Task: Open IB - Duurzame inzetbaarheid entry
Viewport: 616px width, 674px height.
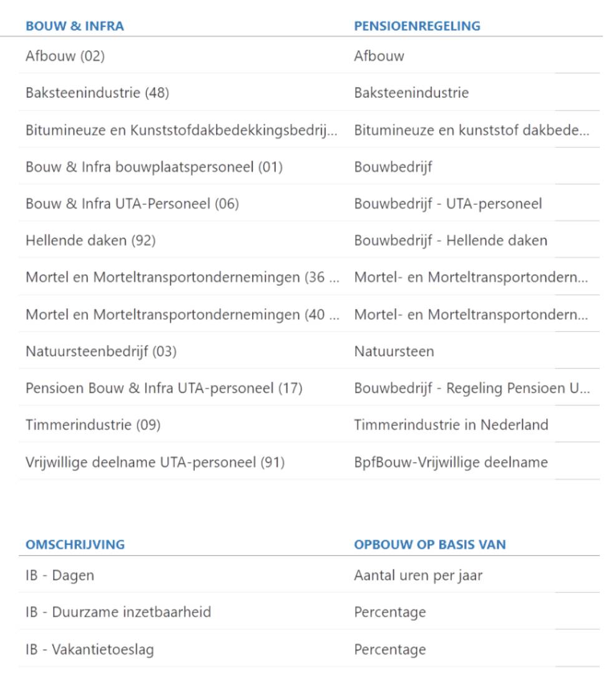Action: tap(118, 612)
